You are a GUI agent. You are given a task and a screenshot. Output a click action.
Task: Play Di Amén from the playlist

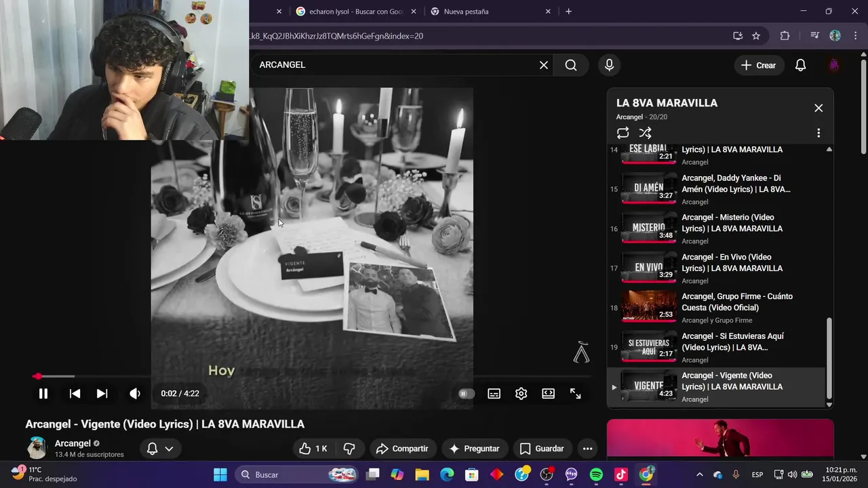point(716,189)
